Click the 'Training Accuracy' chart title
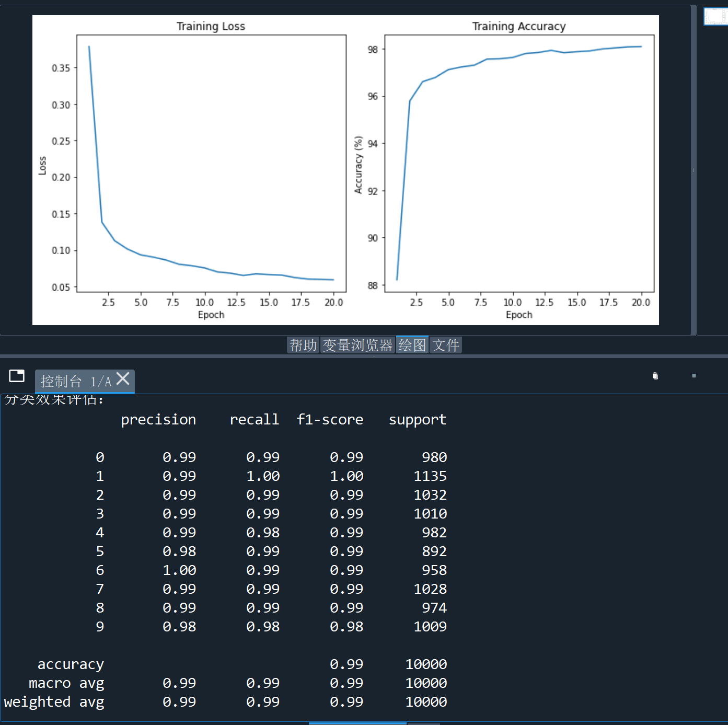 click(x=519, y=26)
